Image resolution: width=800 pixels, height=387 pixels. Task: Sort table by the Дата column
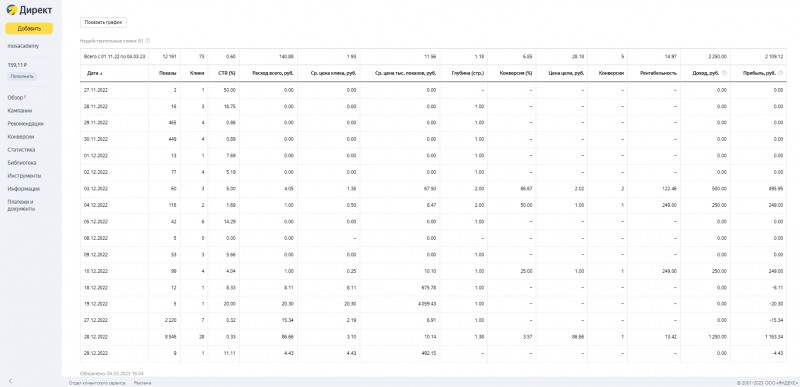[94, 73]
